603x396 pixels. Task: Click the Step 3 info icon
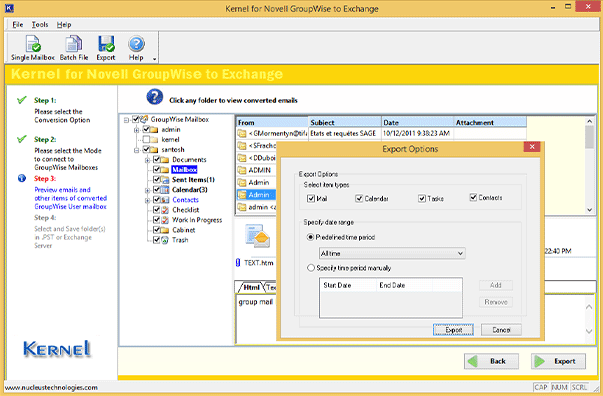tap(22, 178)
